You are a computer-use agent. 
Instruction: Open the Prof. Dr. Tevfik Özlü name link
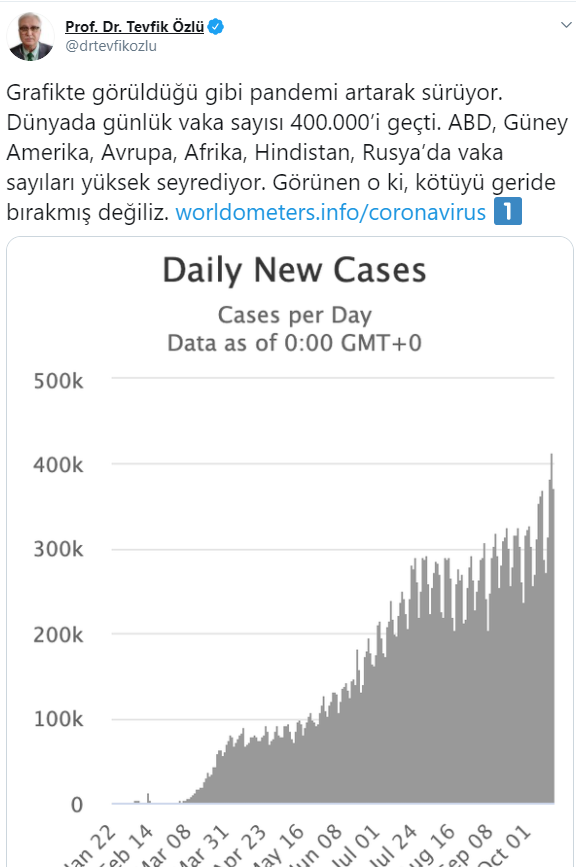point(134,27)
